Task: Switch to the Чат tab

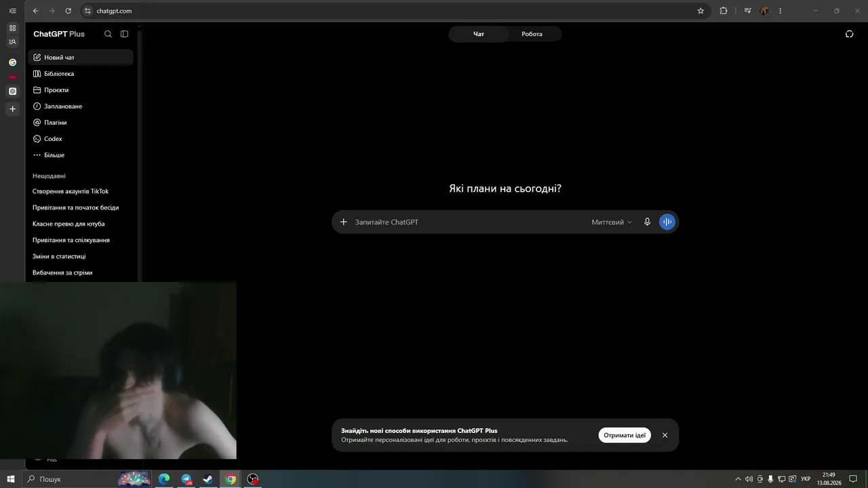Action: pyautogui.click(x=479, y=34)
